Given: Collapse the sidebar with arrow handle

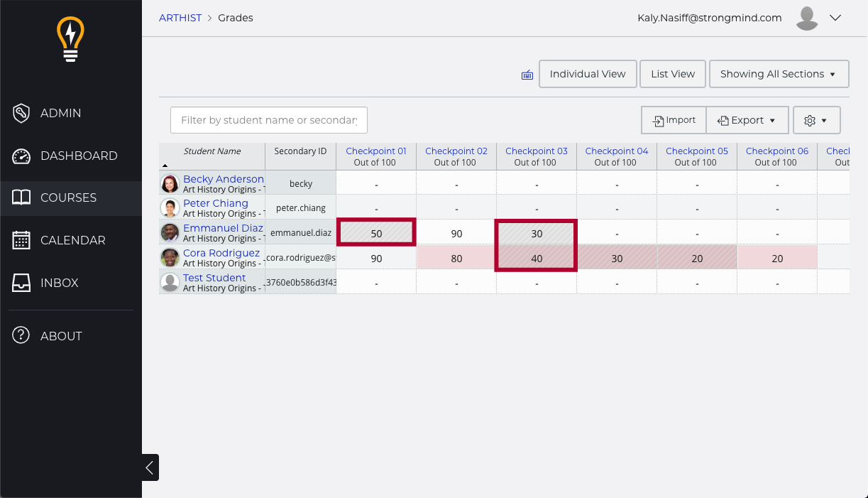Looking at the screenshot, I should [150, 467].
